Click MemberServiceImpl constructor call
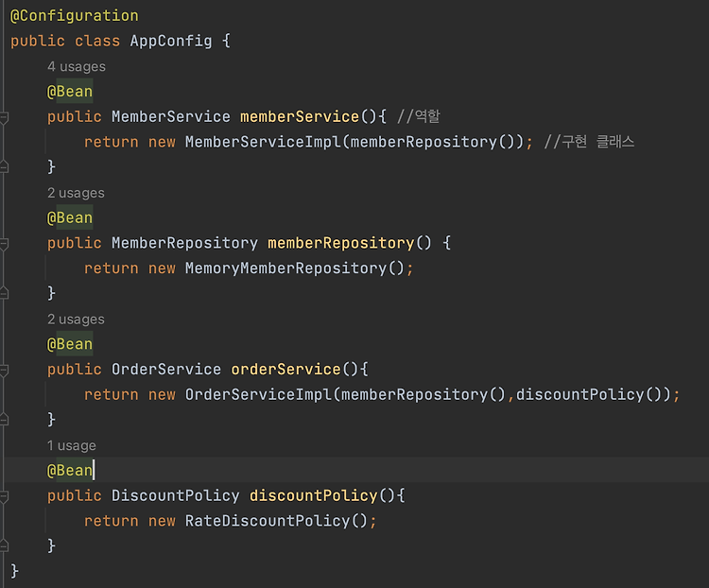 tap(263, 142)
